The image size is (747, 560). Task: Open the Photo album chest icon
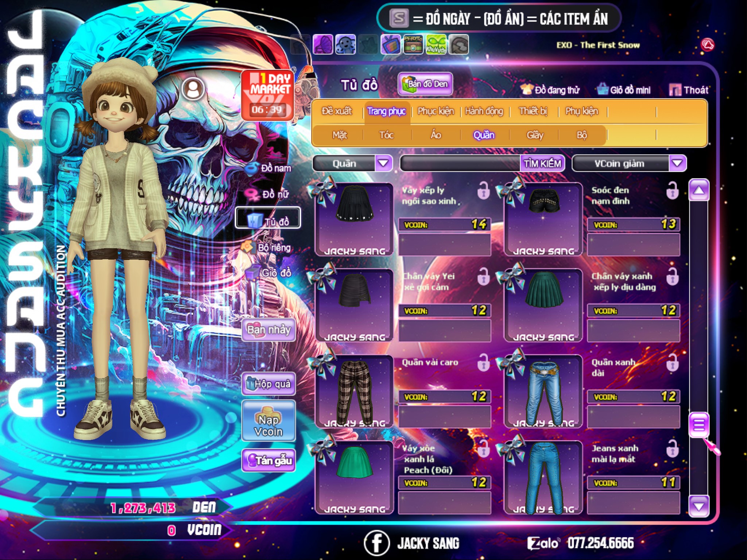413,45
